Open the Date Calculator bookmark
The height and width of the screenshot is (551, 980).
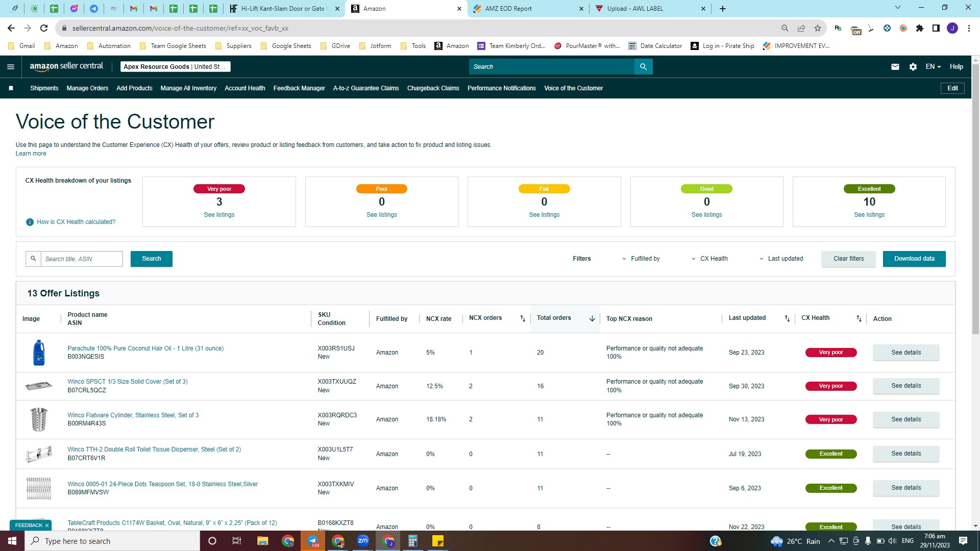655,46
